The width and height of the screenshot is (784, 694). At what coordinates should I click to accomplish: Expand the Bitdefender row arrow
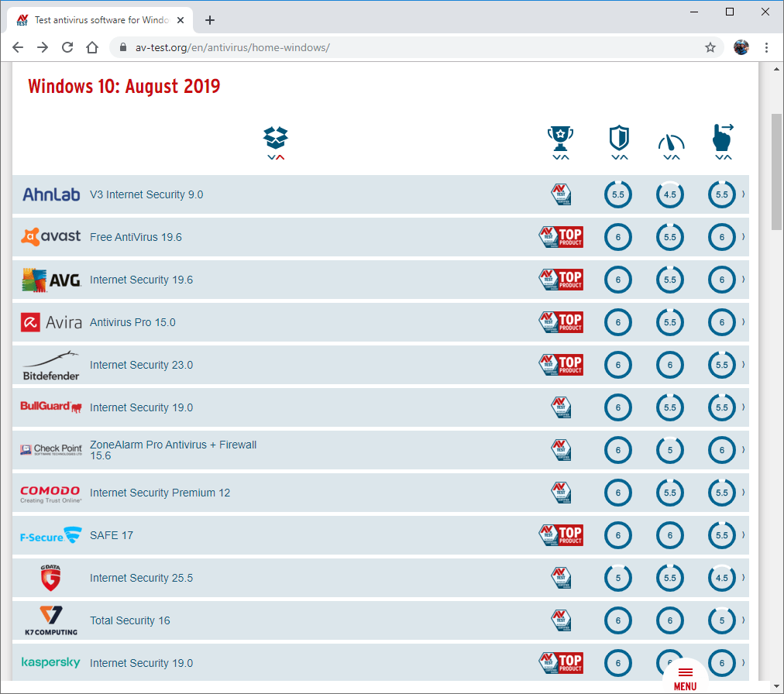pyautogui.click(x=744, y=365)
